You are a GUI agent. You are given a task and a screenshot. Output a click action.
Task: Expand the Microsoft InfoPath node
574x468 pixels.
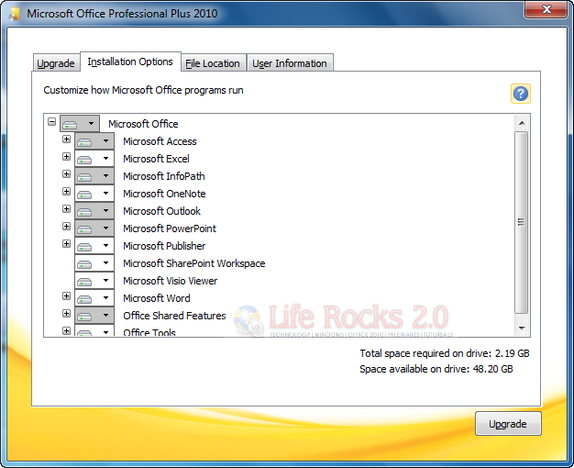[66, 174]
